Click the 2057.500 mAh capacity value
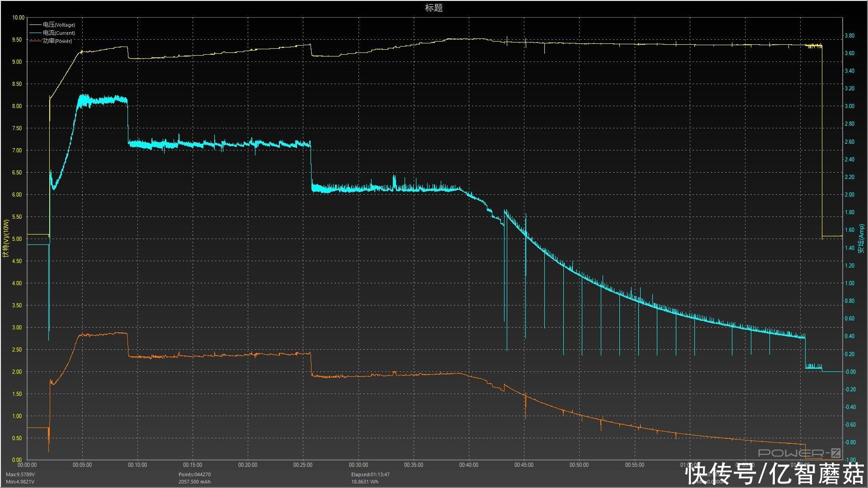 pos(194,482)
